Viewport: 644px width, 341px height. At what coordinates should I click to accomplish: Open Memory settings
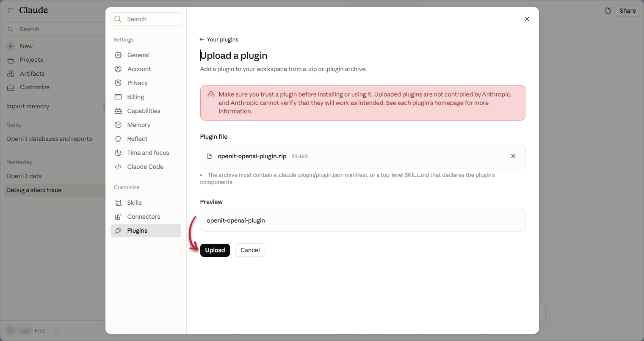coord(146,125)
